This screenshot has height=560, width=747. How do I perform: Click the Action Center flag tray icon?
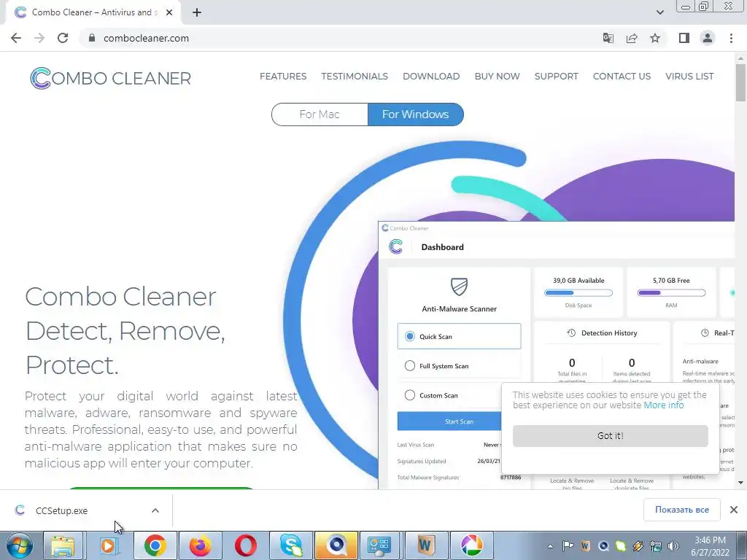click(568, 546)
